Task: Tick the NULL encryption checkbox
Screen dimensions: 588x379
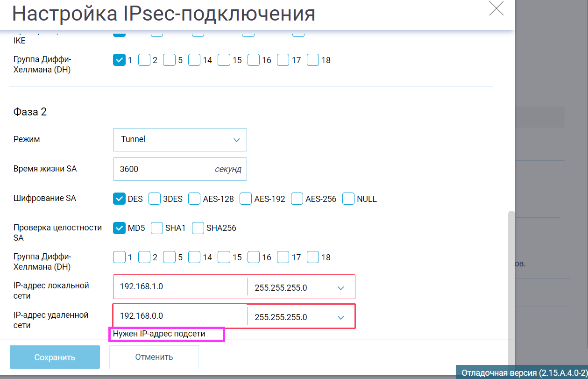Action: [x=348, y=199]
